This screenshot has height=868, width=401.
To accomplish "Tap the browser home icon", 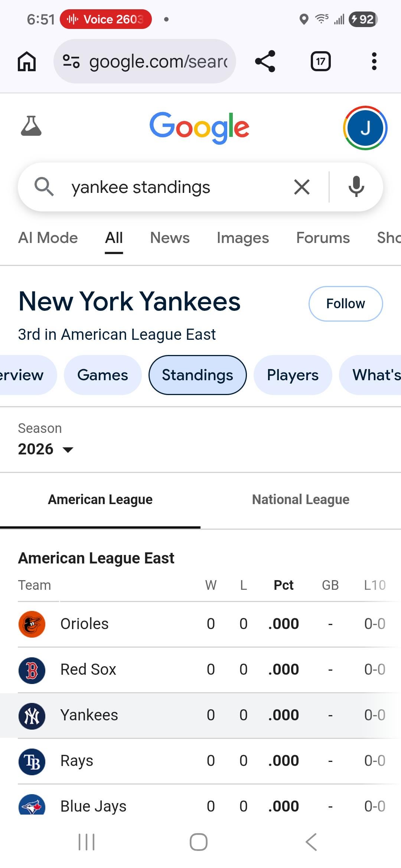I will pyautogui.click(x=27, y=61).
